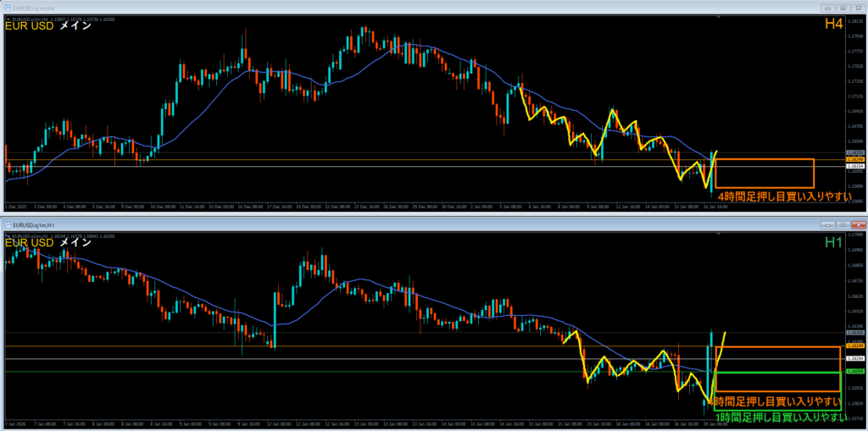Click the H1 chart window icon in title bar

click(x=8, y=225)
